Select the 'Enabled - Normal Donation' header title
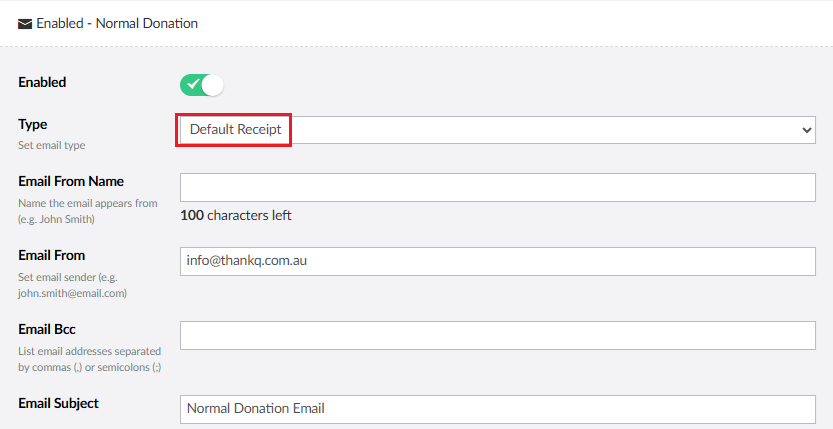Viewport: 833px width, 429px height. 117,23
